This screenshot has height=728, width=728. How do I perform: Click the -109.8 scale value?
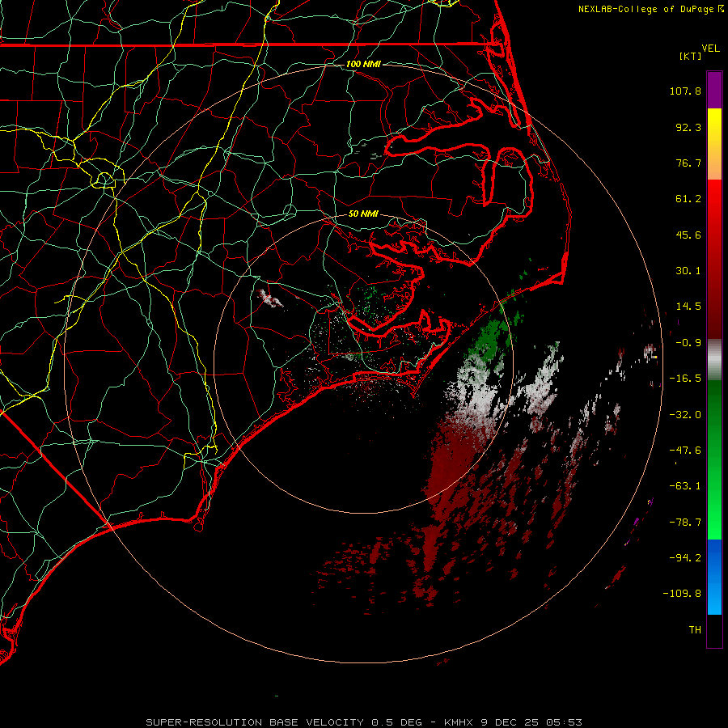point(682,594)
